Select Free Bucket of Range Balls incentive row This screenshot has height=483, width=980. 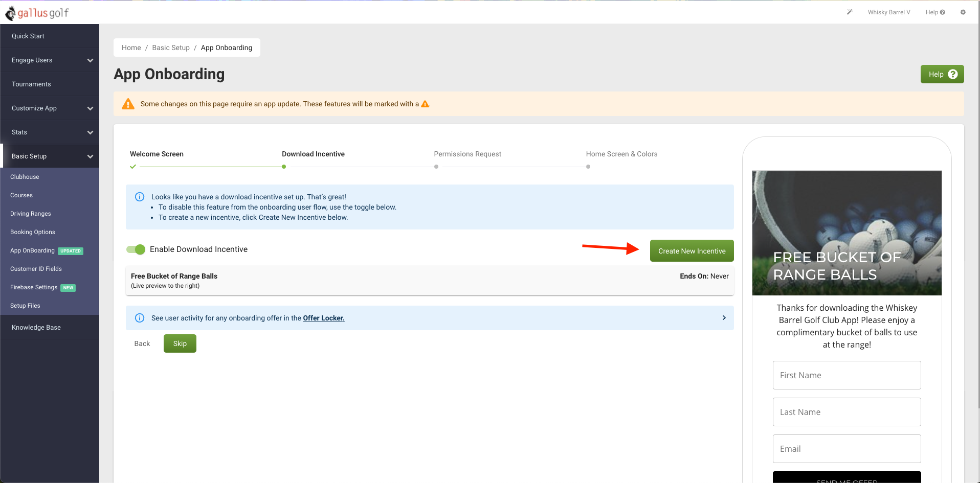[x=430, y=281]
